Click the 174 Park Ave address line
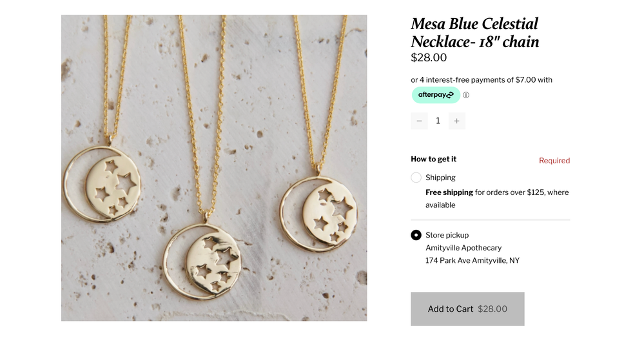The width and height of the screenshot is (644, 337). point(473,260)
